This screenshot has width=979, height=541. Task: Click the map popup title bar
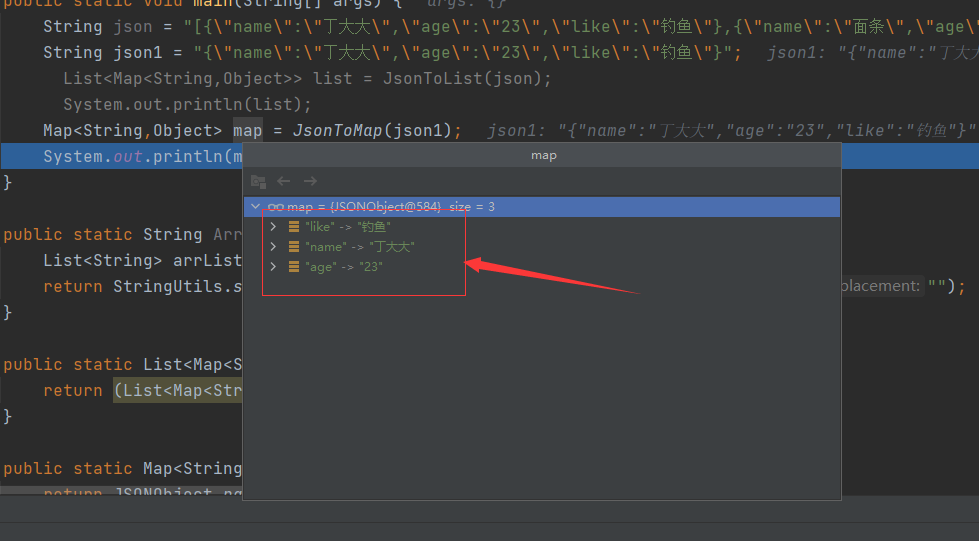point(542,156)
